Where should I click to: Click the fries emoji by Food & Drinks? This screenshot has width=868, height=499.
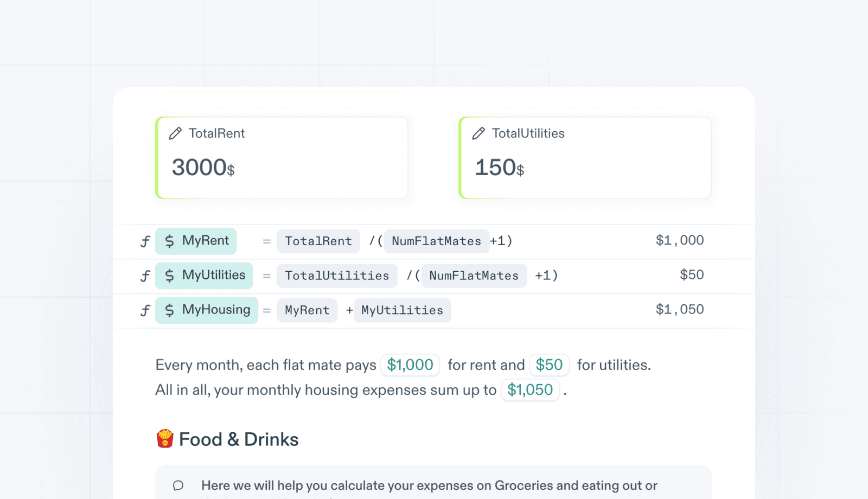point(165,439)
